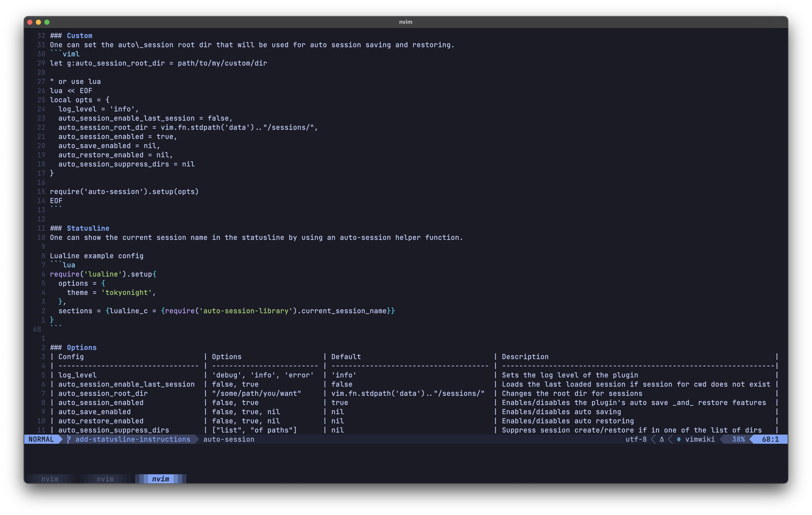Click the 'Options' table column header
The width and height of the screenshot is (812, 515).
point(227,357)
